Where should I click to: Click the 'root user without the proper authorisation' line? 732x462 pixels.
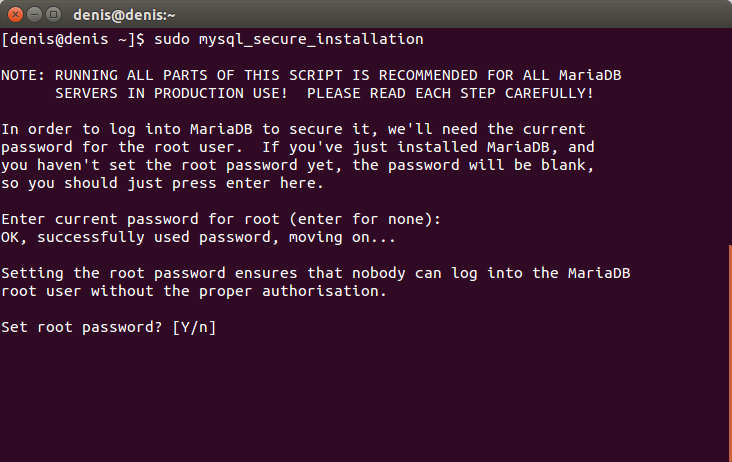tap(194, 291)
